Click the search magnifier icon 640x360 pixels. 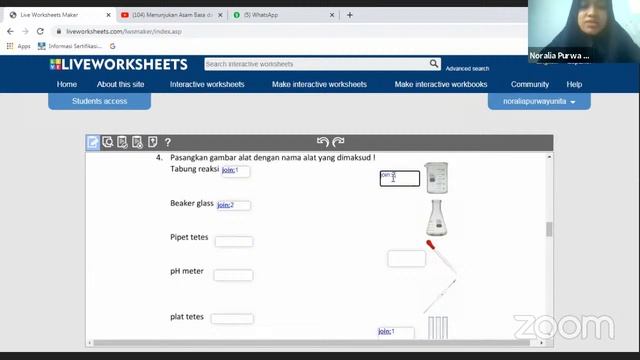pyautogui.click(x=433, y=64)
